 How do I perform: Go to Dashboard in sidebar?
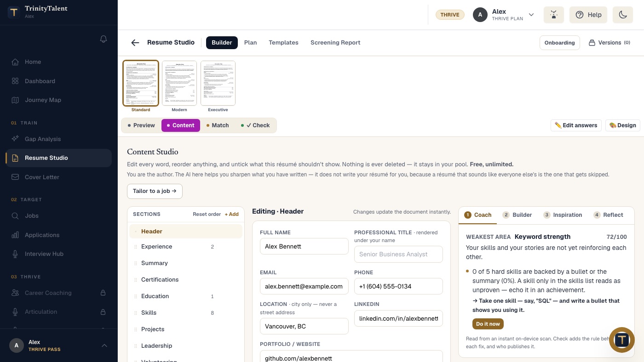click(x=59, y=81)
